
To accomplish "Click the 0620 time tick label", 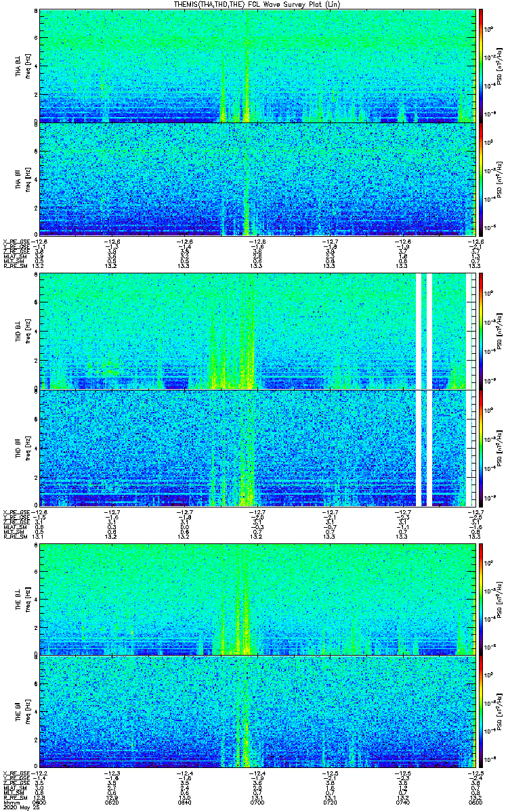I will point(112,802).
